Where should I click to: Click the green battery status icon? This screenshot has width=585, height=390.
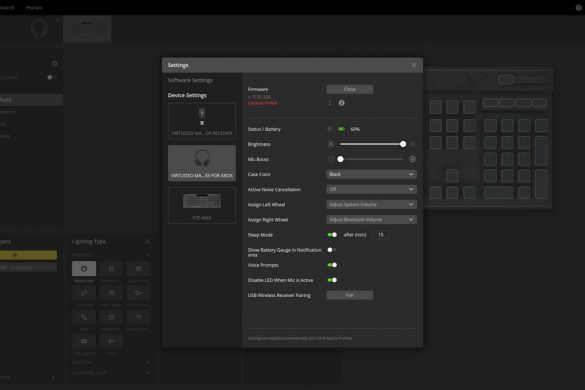point(341,129)
